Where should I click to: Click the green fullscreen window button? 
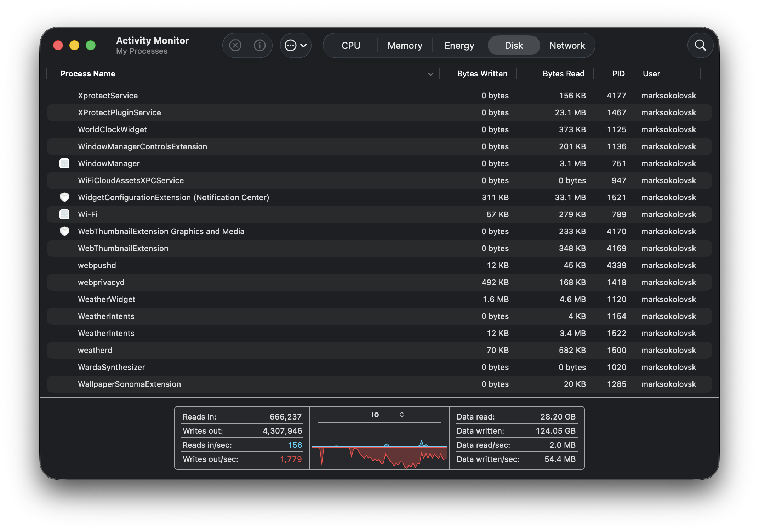tap(91, 45)
